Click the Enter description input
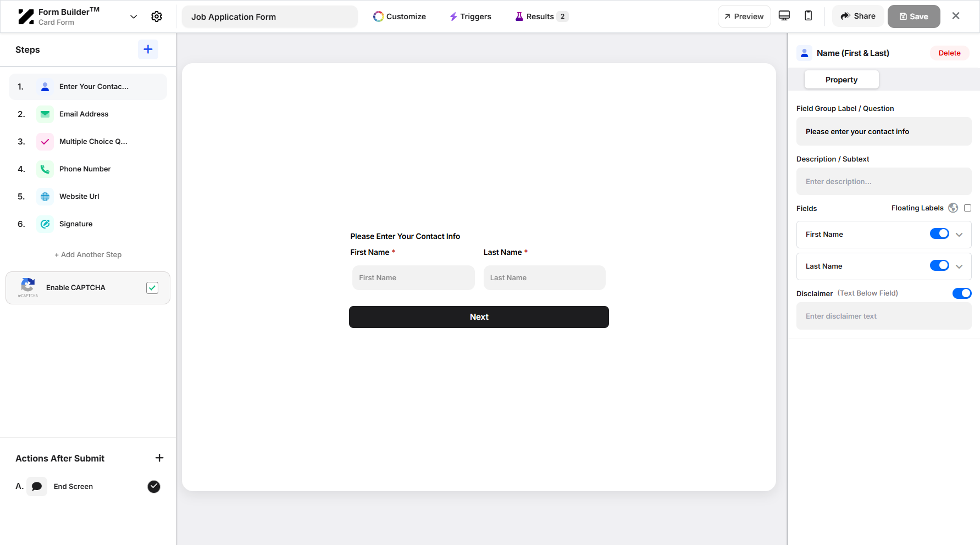The height and width of the screenshot is (545, 980). 884,181
